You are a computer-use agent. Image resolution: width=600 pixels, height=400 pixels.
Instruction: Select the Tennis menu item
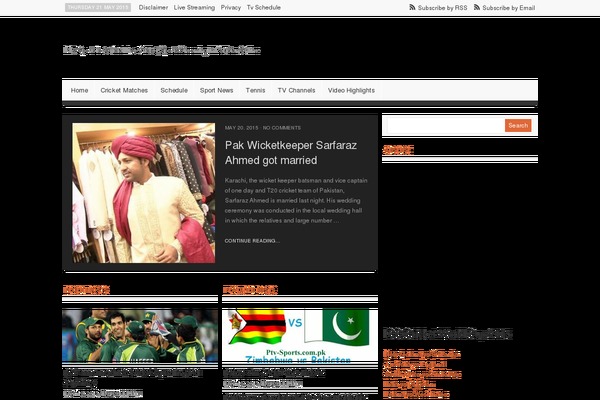(x=255, y=90)
